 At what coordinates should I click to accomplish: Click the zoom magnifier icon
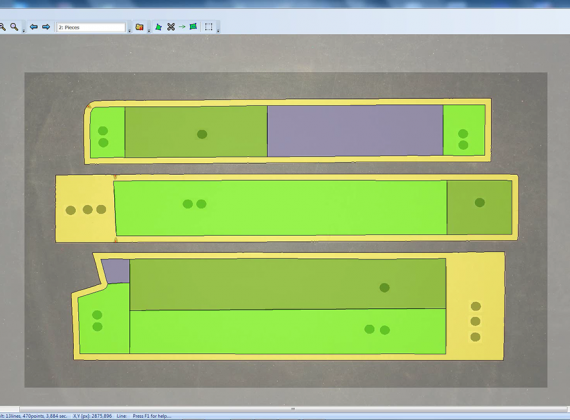(14, 27)
